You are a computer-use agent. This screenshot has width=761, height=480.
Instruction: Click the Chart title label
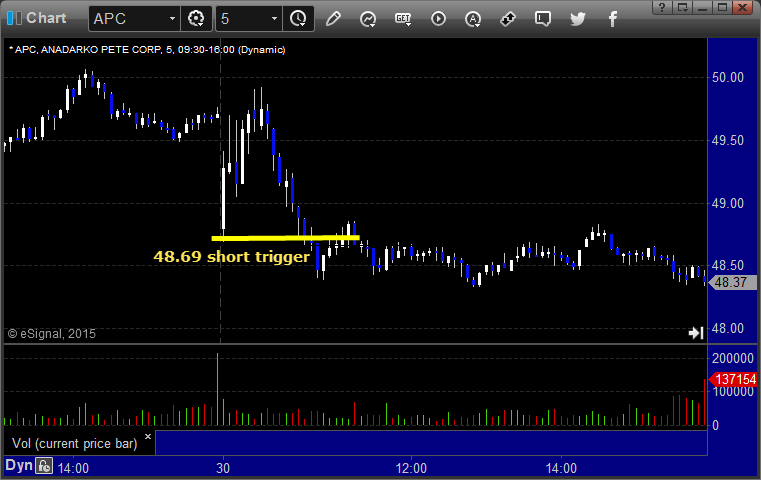[46, 18]
